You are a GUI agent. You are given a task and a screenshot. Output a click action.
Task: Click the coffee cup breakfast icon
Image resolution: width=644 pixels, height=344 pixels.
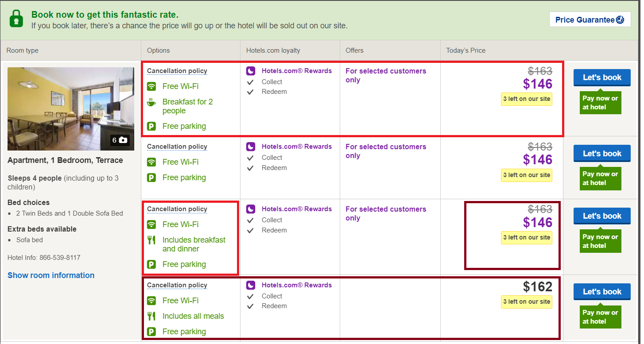151,103
